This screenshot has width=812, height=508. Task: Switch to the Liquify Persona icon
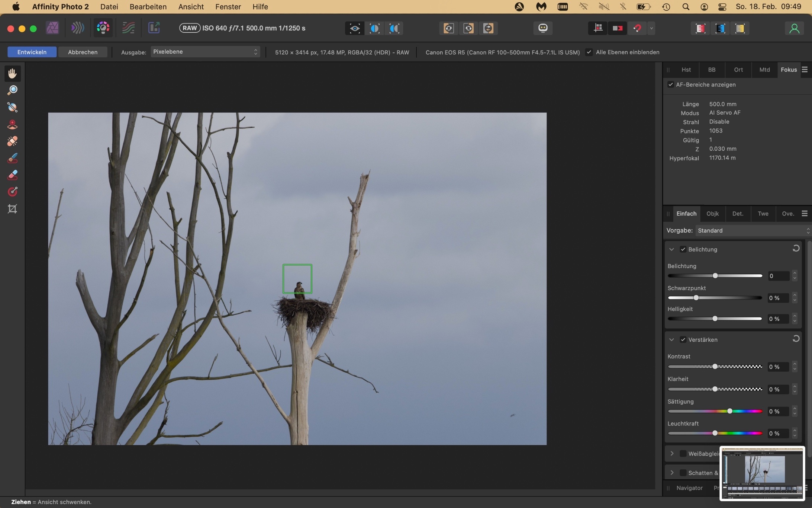point(77,28)
